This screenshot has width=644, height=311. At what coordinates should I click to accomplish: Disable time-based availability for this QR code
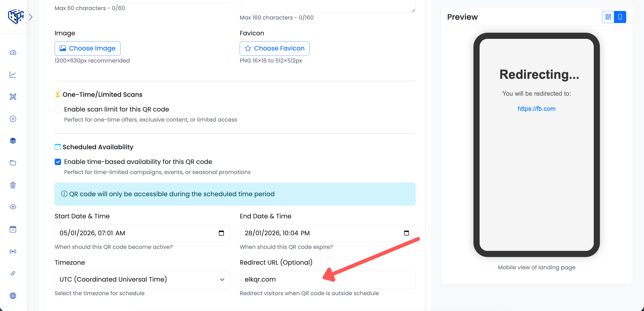click(x=58, y=162)
